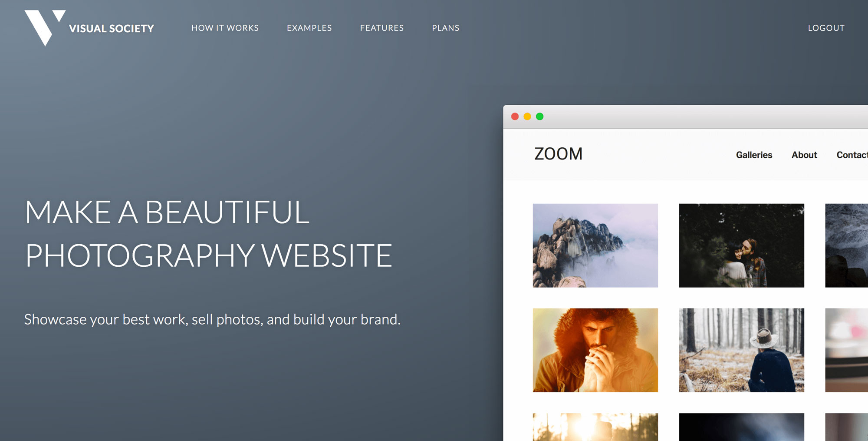This screenshot has height=441, width=868.
Task: Click the ZOOM site title
Action: point(558,154)
